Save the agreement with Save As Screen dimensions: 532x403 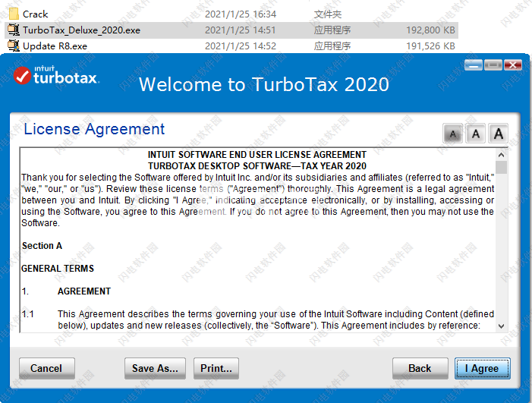(155, 368)
